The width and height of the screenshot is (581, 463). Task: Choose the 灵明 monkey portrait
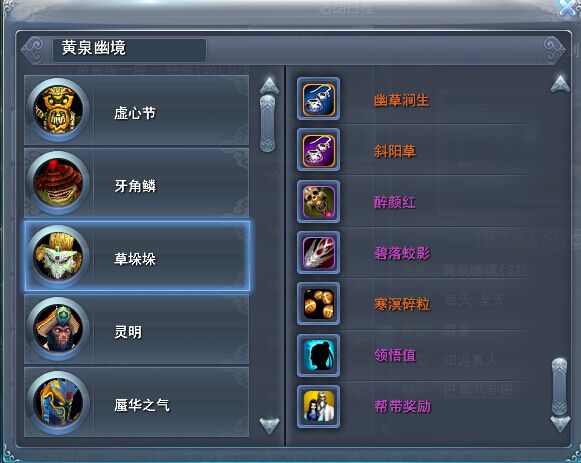pos(58,329)
